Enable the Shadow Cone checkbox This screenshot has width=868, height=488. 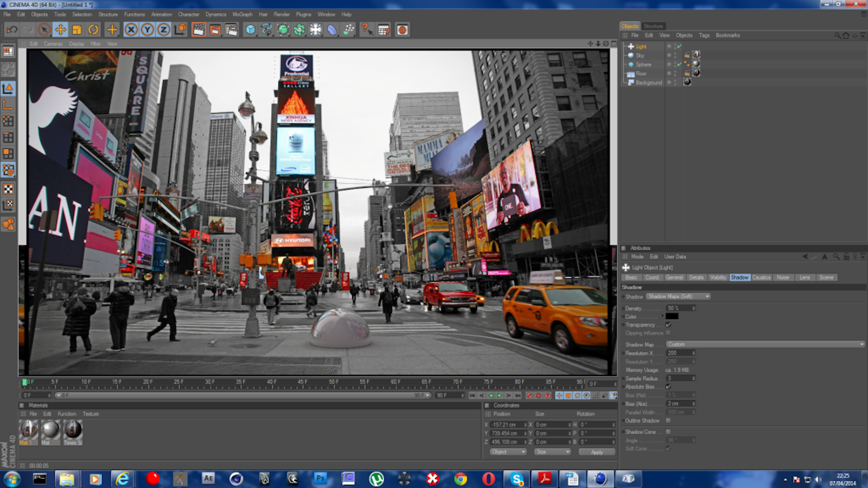pos(668,432)
